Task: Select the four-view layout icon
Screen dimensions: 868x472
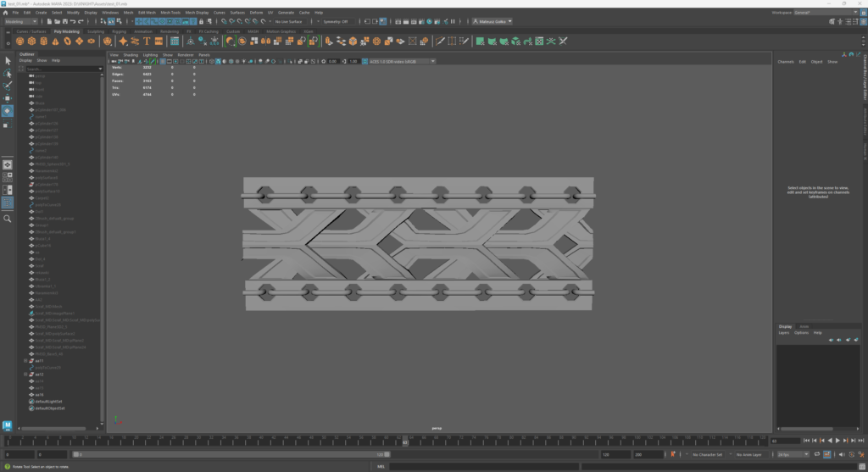Action: (7, 177)
